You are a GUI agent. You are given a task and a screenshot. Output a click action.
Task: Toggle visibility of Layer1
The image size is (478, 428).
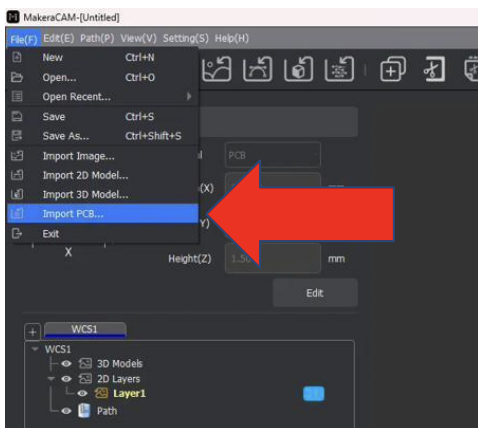[x=82, y=394]
